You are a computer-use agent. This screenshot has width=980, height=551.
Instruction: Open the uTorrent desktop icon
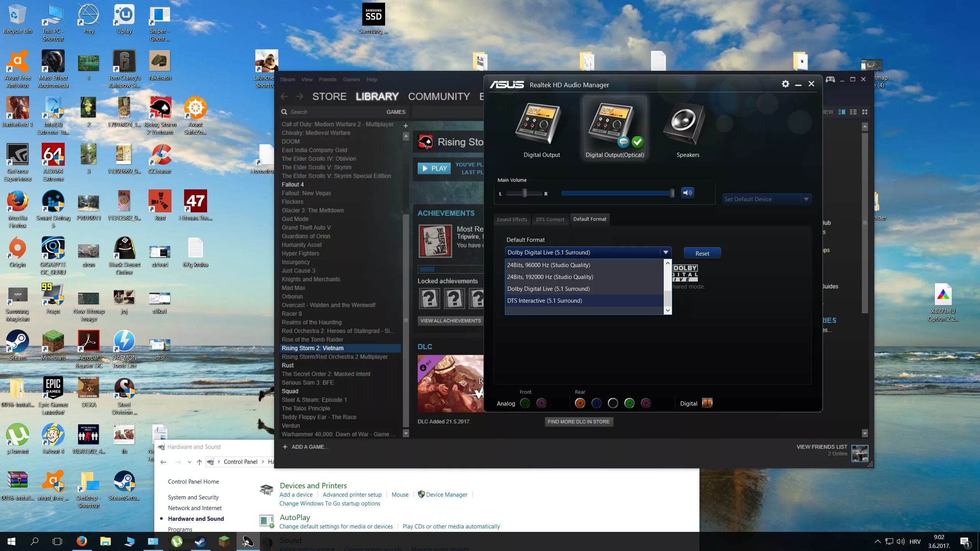pos(18,439)
